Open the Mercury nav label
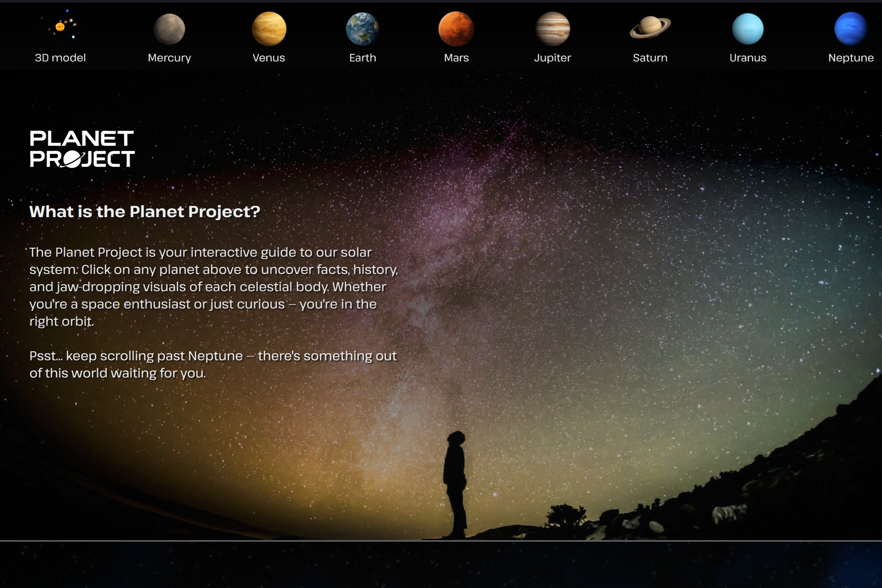882x588 pixels. click(x=169, y=58)
